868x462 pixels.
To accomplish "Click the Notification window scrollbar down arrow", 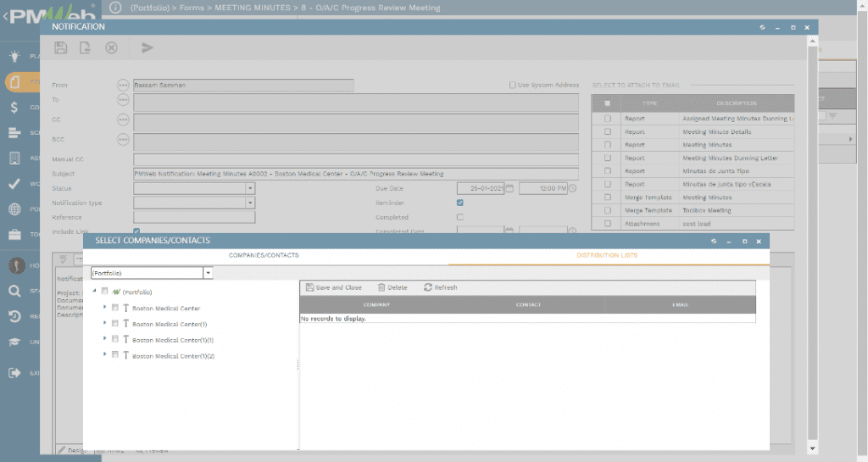I will point(813,448).
